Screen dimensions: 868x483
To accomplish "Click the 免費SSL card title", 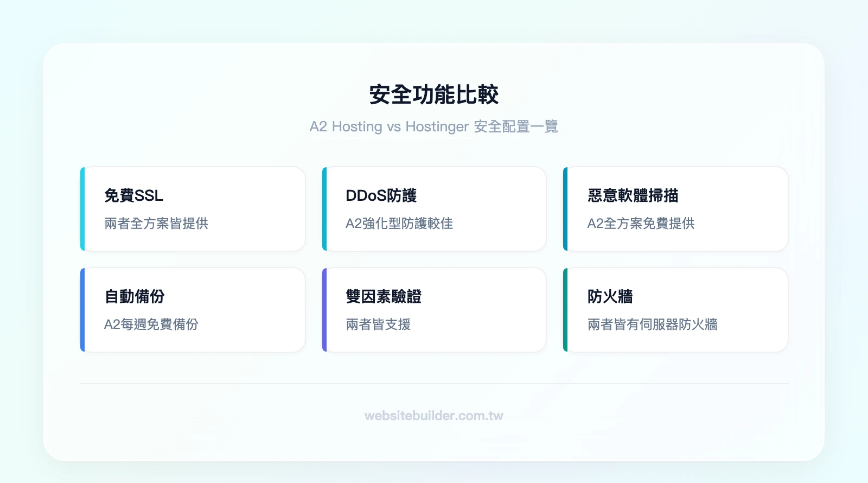I will (134, 195).
